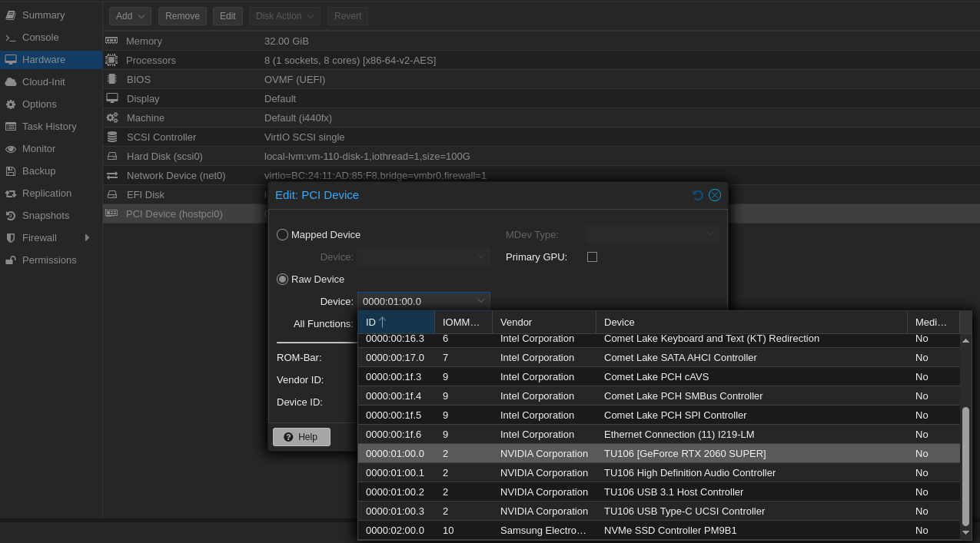Sort device list by Device column
The image size is (980, 543).
[752, 323]
